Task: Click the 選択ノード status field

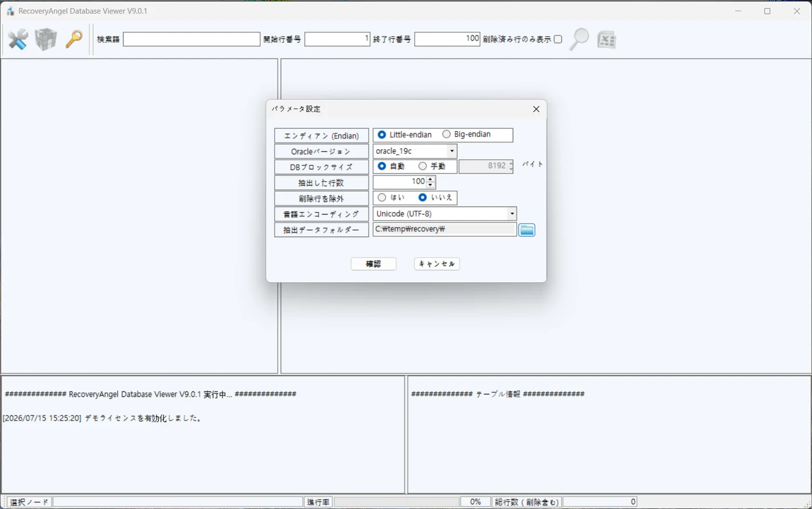Action: 178,502
